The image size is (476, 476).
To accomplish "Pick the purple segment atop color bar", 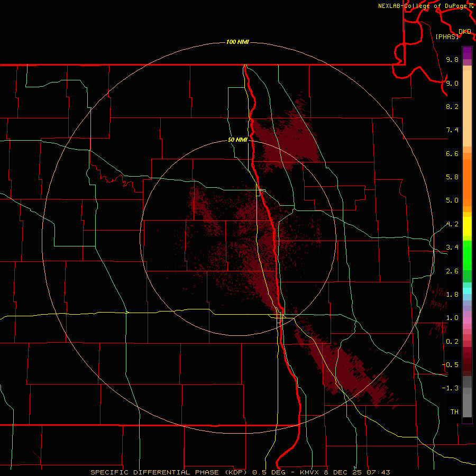I will tap(467, 53).
